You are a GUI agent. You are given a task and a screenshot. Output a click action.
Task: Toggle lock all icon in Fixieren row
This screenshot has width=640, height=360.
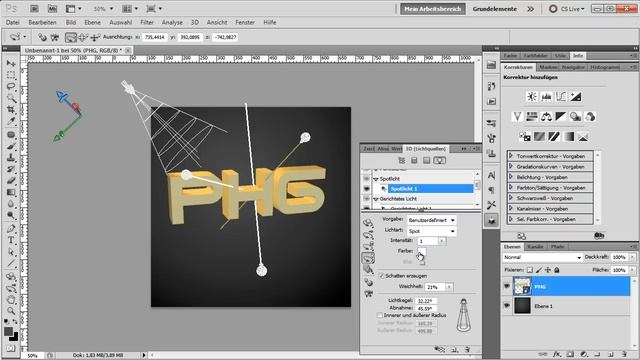(x=557, y=270)
